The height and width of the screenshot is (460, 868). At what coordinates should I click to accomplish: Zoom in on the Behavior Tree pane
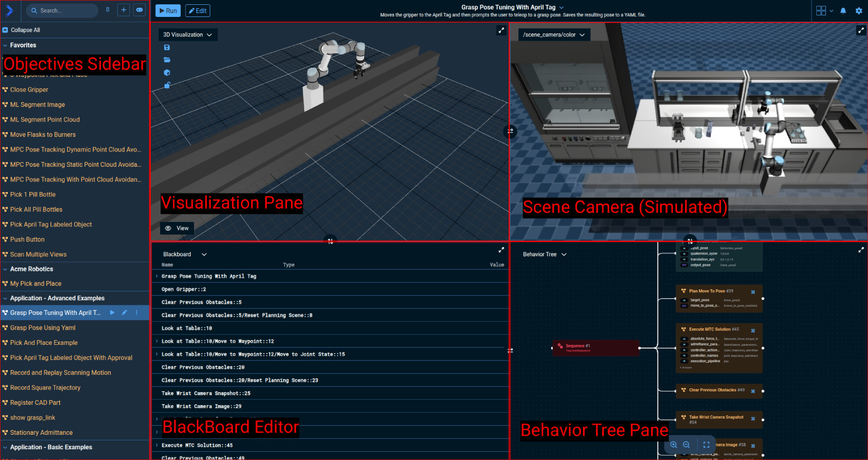674,444
